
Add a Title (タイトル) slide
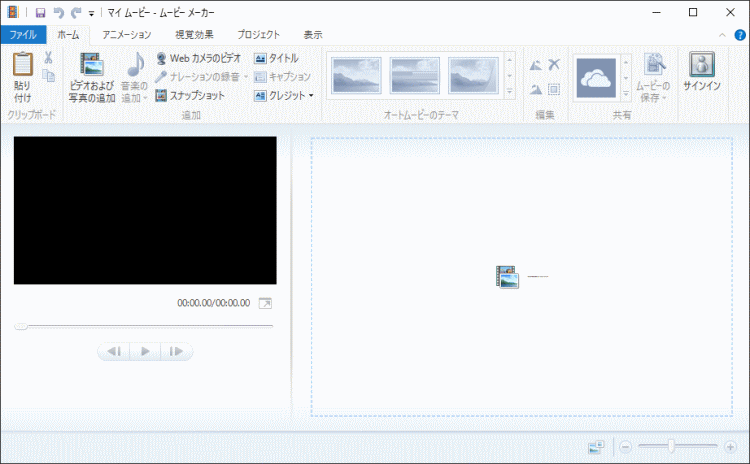(x=276, y=58)
